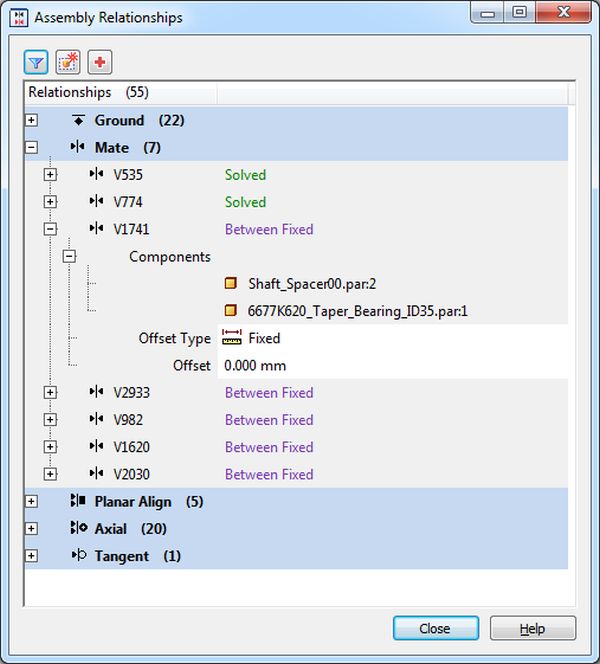This screenshot has height=664, width=600.
Task: Select the V1620 relationship label
Action: [x=131, y=447]
